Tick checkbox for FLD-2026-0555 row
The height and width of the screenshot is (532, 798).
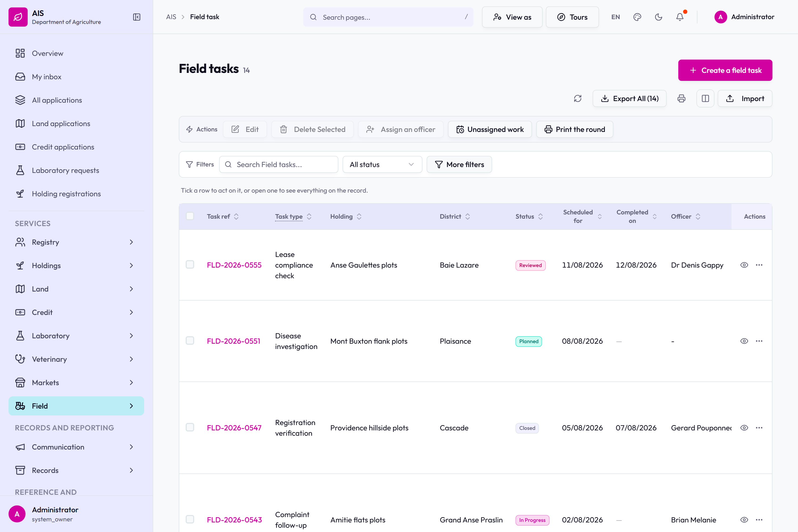pos(190,265)
